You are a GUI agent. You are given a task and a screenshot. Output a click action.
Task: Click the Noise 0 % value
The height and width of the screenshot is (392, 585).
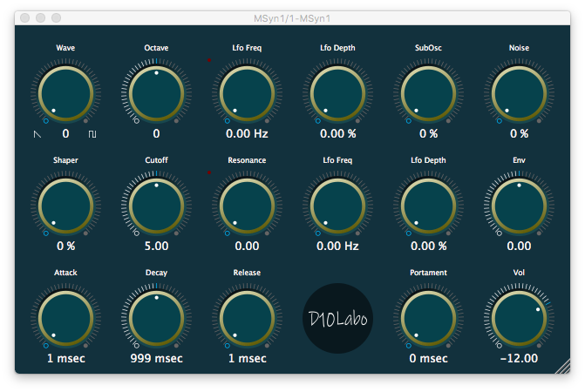pyautogui.click(x=519, y=134)
